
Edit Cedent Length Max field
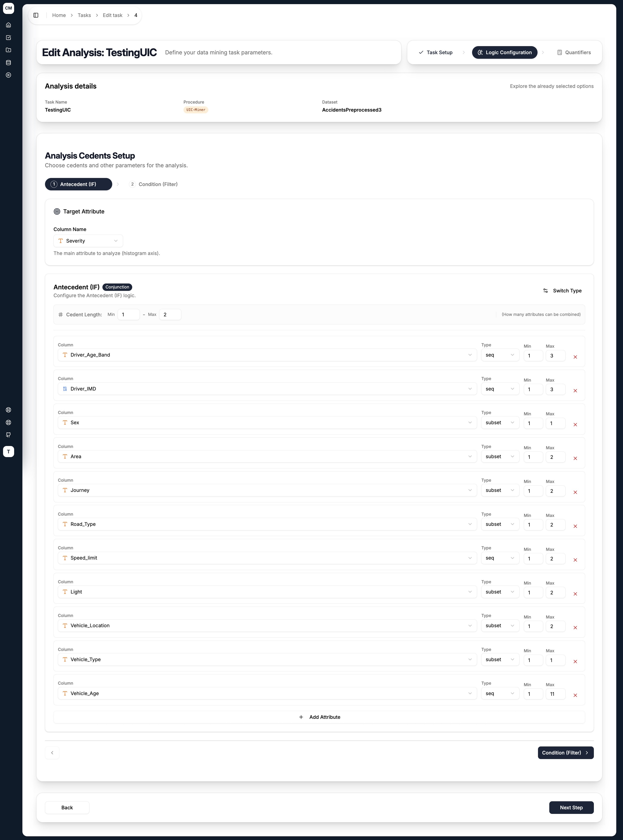170,315
